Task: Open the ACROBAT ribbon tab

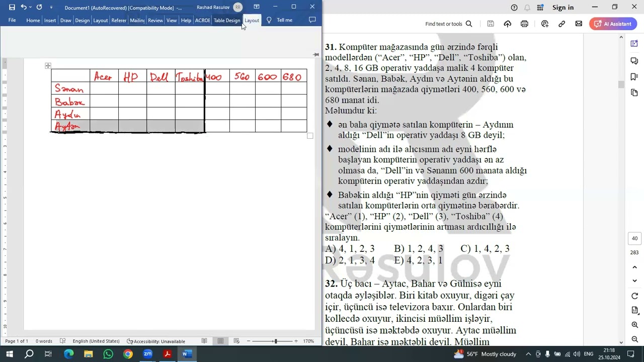Action: click(x=202, y=20)
